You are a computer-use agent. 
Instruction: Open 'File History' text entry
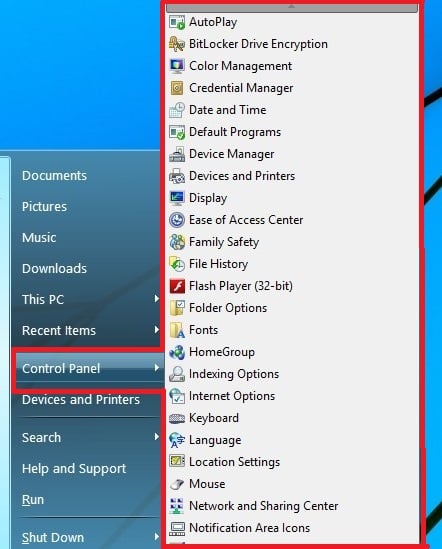pyautogui.click(x=219, y=264)
